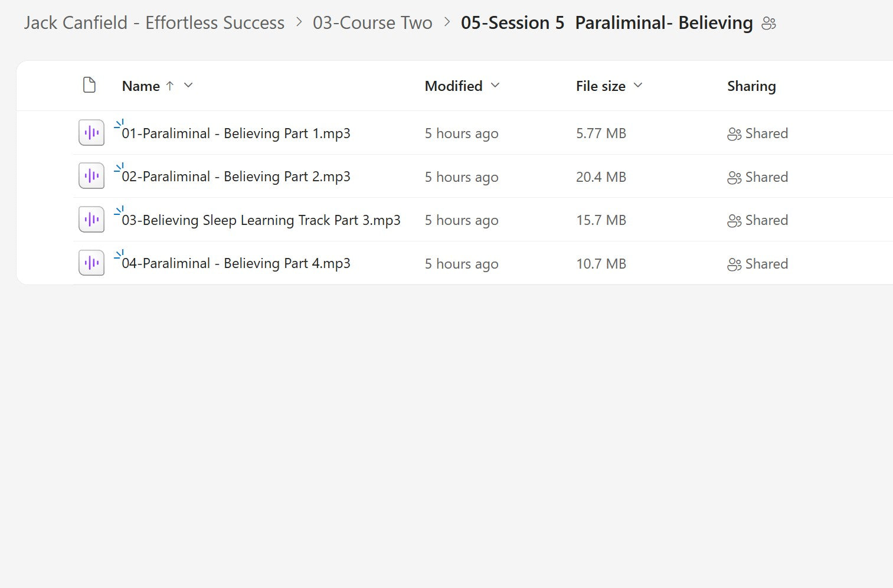Click the members icon beside the session title

click(769, 22)
